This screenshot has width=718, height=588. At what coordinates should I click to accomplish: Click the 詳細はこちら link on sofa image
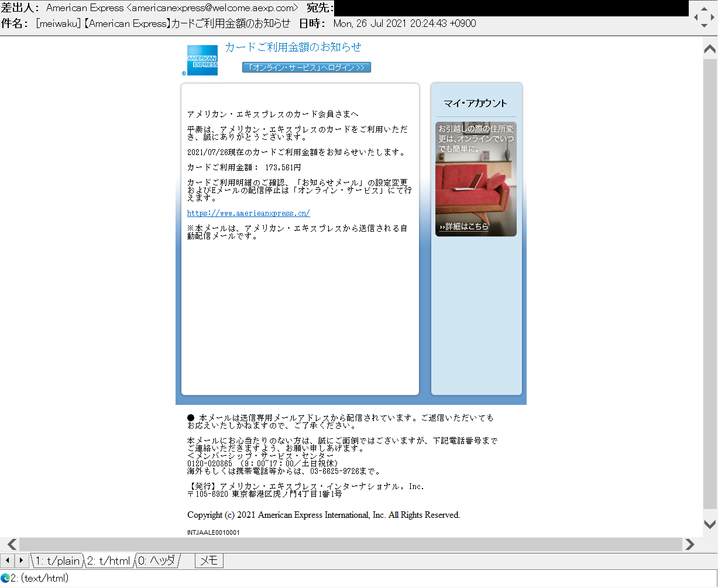pyautogui.click(x=464, y=227)
